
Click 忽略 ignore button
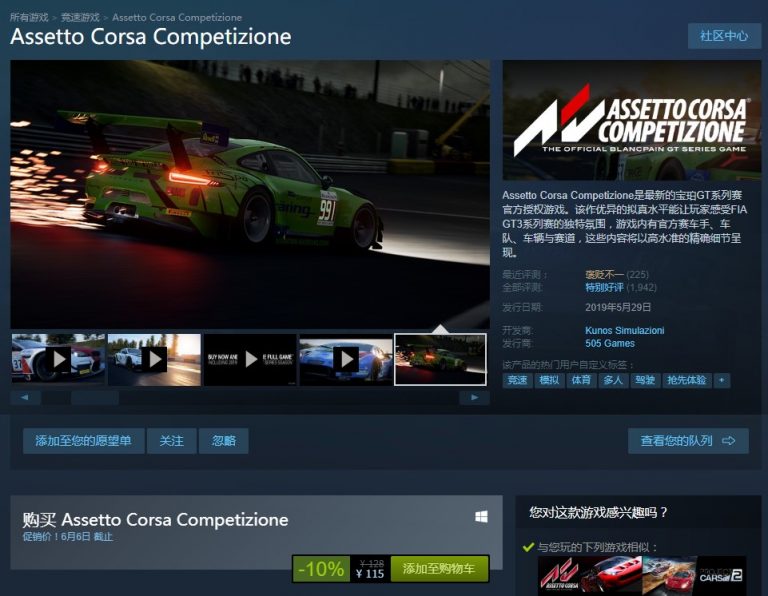[x=224, y=441]
